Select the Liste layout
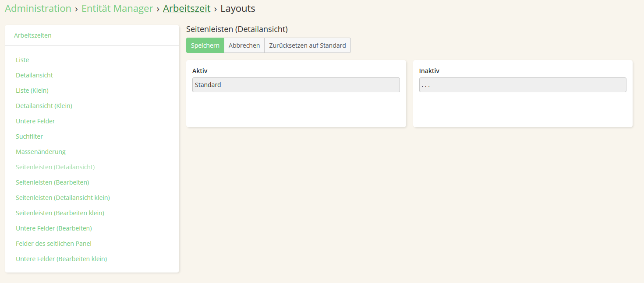The image size is (644, 283). [22, 60]
